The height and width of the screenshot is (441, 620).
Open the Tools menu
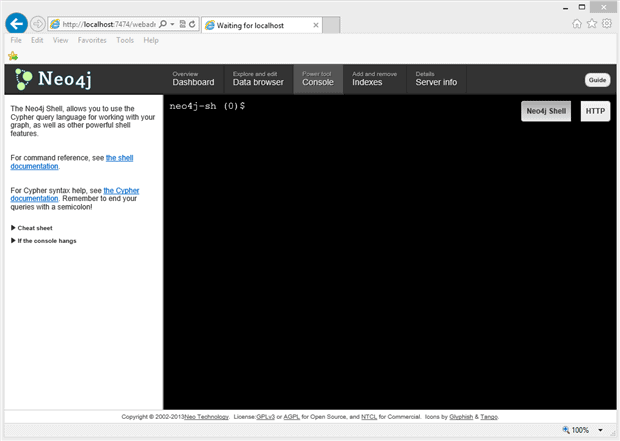coord(125,40)
